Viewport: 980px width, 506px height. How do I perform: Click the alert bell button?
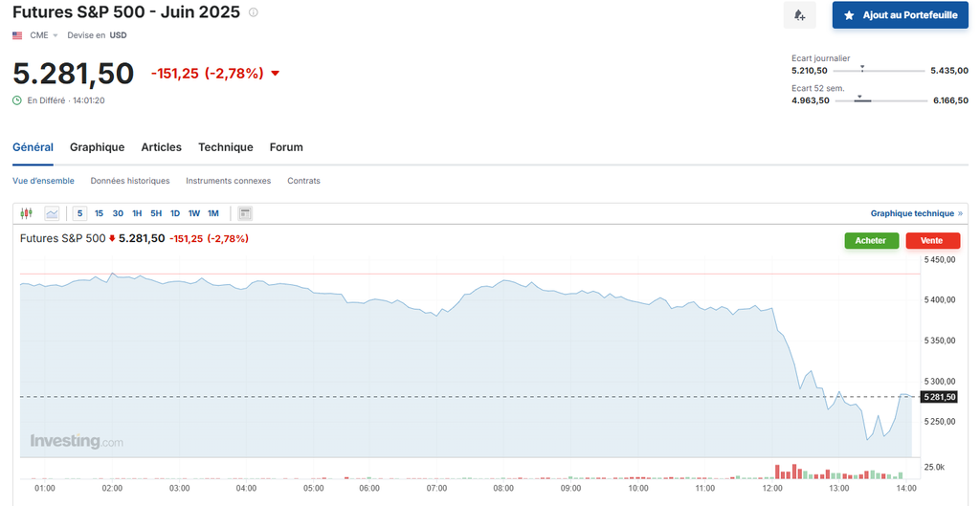pyautogui.click(x=799, y=15)
